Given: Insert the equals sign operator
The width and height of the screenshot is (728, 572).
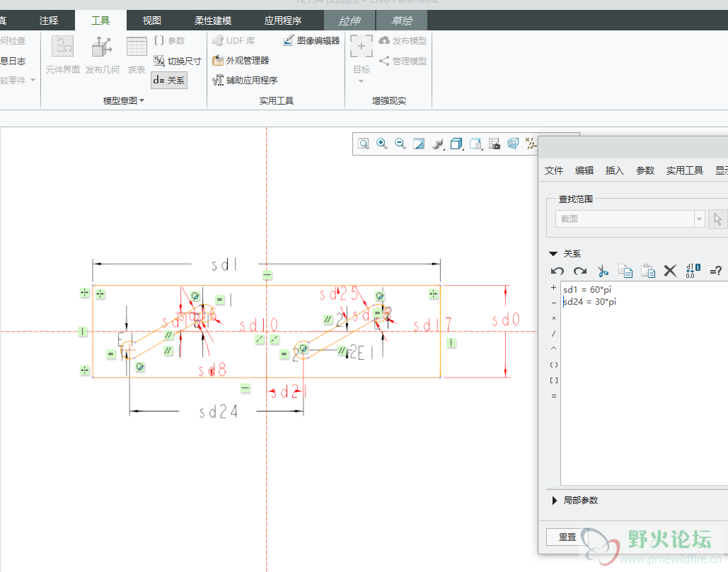Looking at the screenshot, I should pos(553,396).
